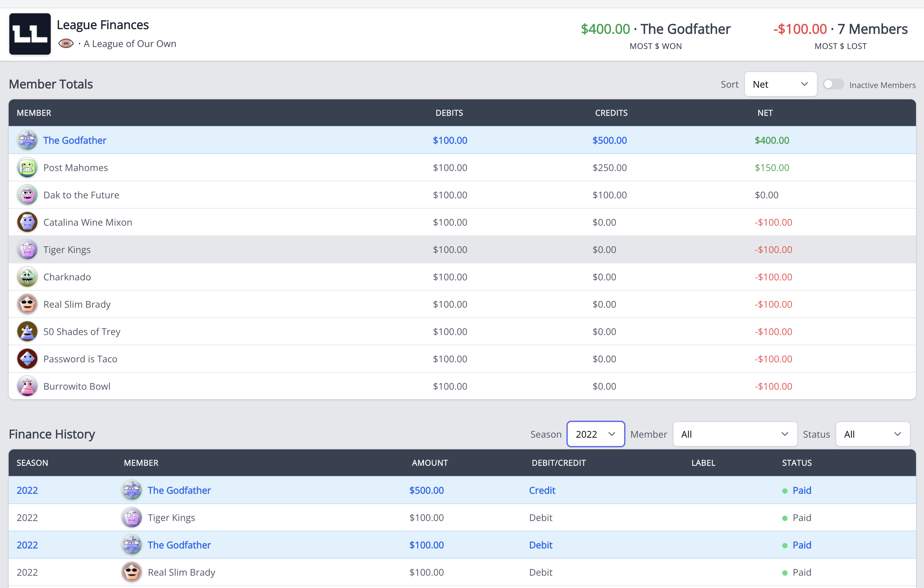The width and height of the screenshot is (924, 588).
Task: Click Tiger Kings avatar in Finance History
Action: (x=132, y=517)
